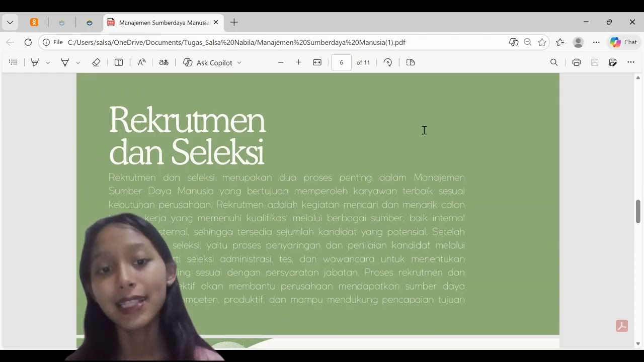Screen dimensions: 644x362
Task: Expand Ask Copilot dropdown arrow
Action: tap(239, 63)
